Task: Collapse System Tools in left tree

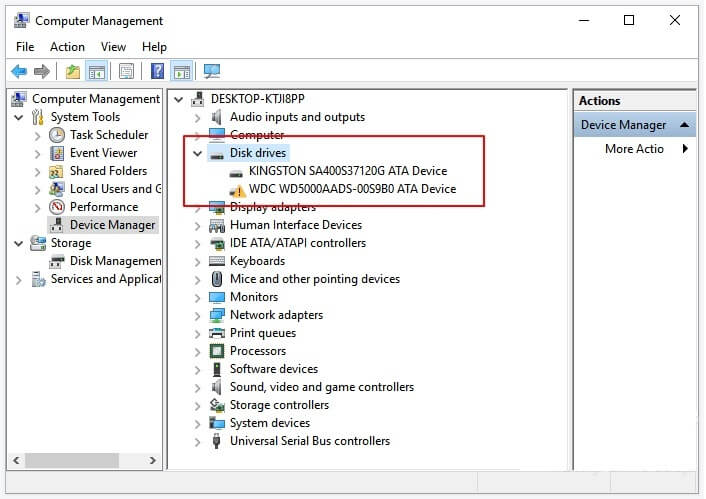Action: [18, 118]
